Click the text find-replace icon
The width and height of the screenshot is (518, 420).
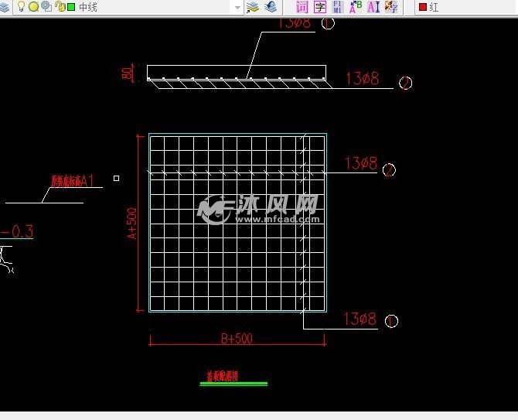tap(338, 7)
